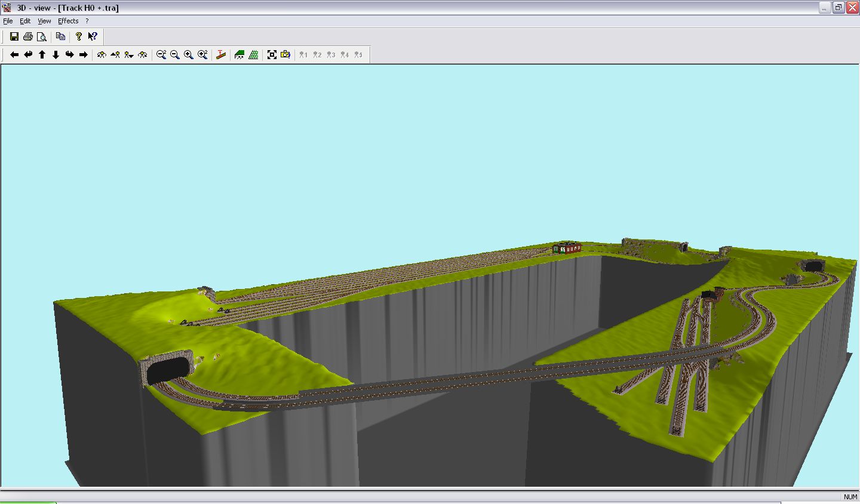Viewport: 860px width, 504px height.
Task: Click the yellow question mark Help icon
Action: tap(78, 36)
